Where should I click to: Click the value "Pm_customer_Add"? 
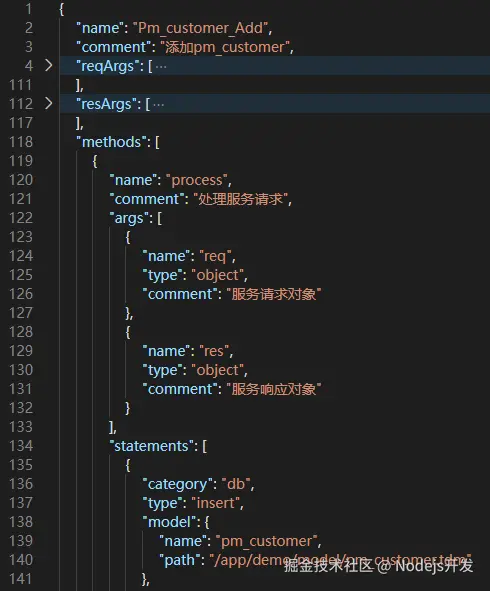pyautogui.click(x=200, y=28)
